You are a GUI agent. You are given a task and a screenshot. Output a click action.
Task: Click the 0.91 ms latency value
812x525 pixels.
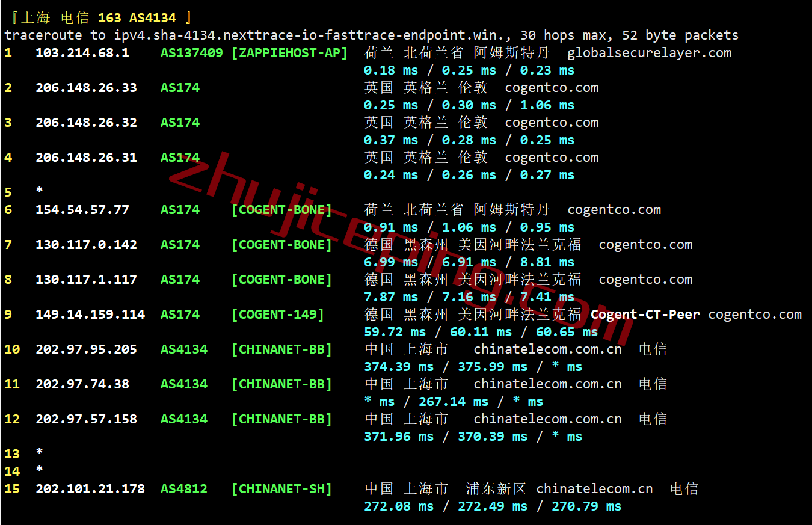pyautogui.click(x=391, y=227)
